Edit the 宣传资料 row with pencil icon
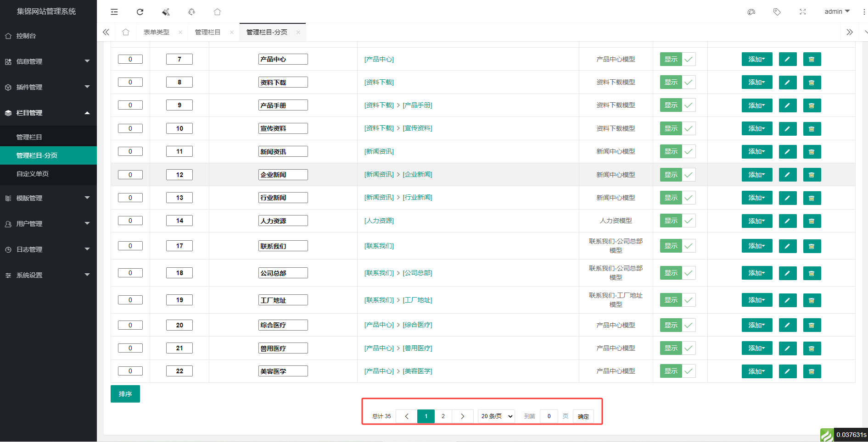Screen dimensions: 868x442 788,128
